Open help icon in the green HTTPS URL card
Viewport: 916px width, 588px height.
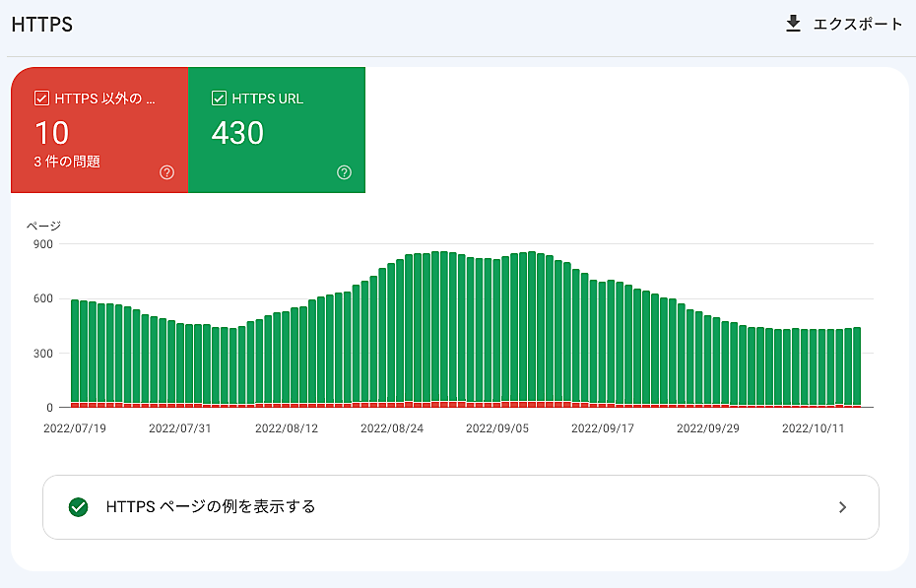coord(344,172)
